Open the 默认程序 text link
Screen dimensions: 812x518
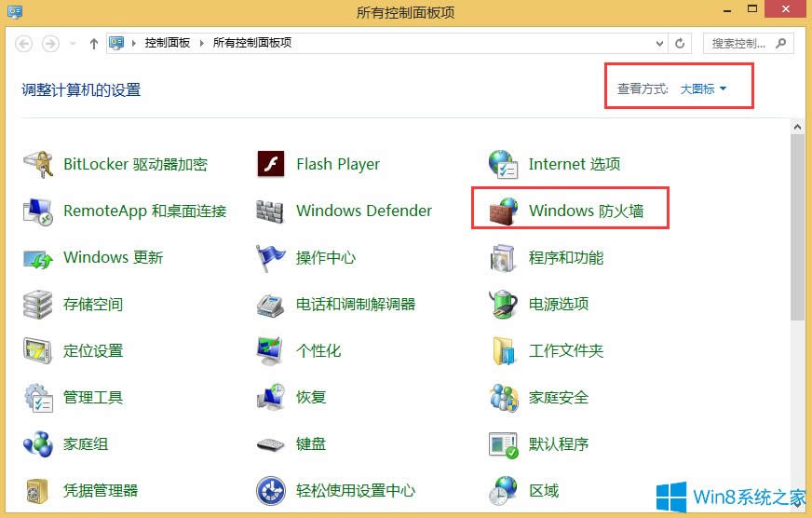(x=559, y=444)
